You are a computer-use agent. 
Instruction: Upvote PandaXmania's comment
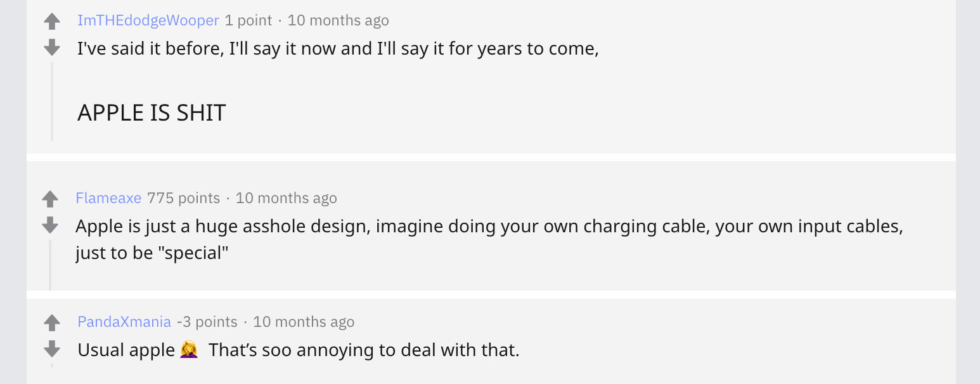[x=52, y=323]
